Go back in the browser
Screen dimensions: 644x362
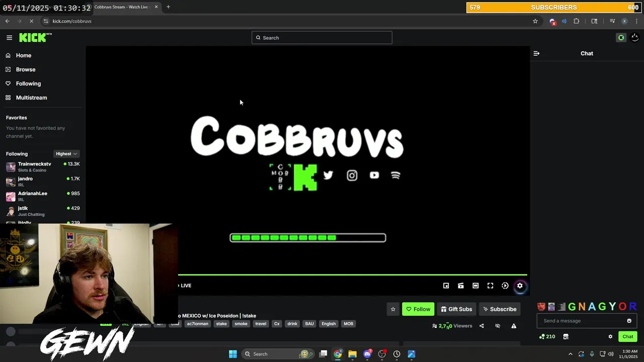pos(7,21)
